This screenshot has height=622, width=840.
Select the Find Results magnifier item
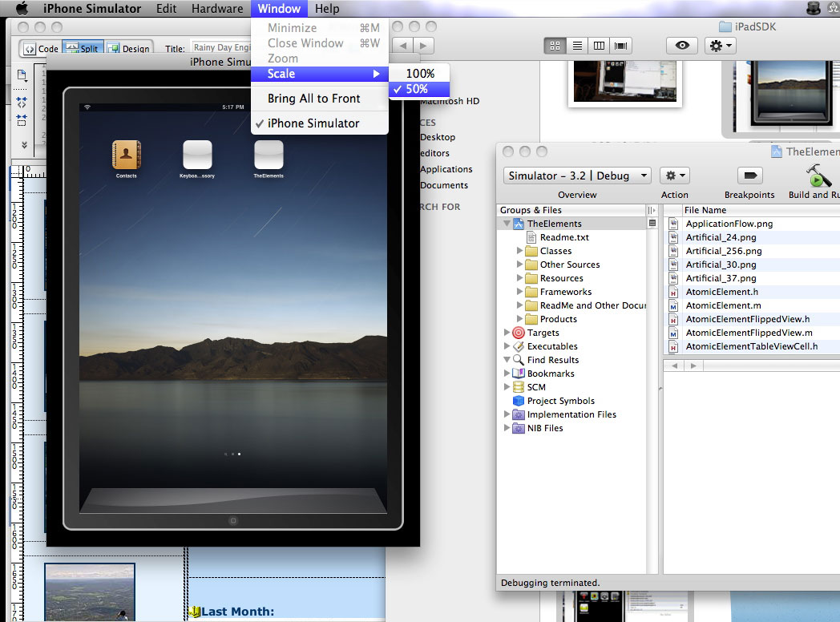518,360
